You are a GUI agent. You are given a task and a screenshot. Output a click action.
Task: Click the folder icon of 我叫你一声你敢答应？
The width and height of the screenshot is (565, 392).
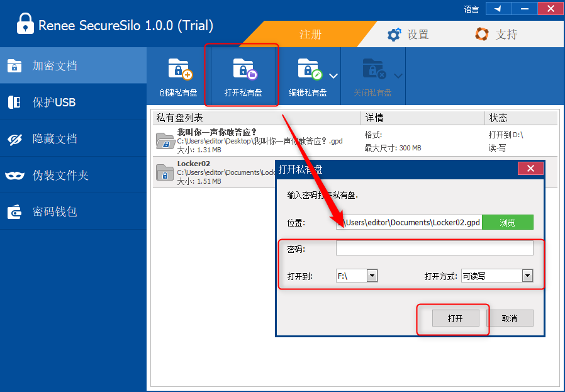point(165,141)
